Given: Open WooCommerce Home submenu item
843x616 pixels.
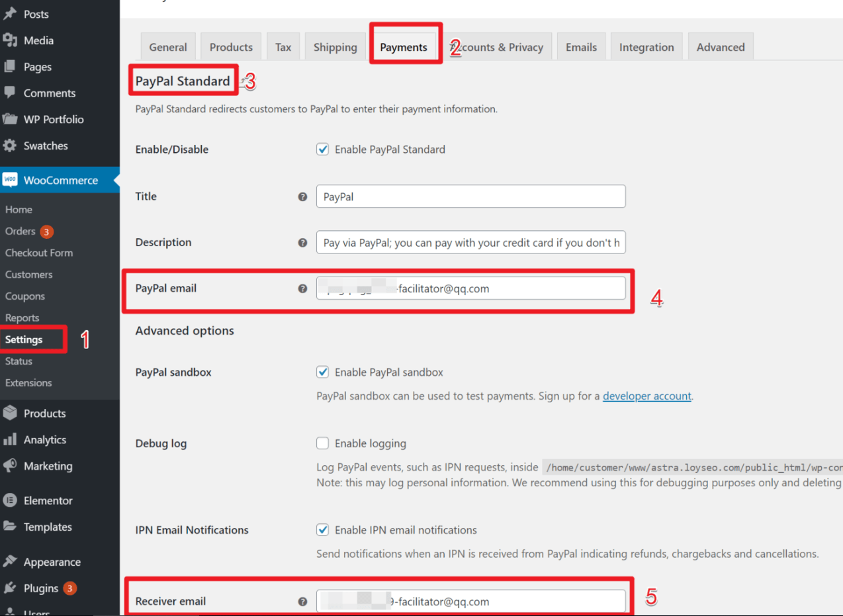Looking at the screenshot, I should 19,210.
